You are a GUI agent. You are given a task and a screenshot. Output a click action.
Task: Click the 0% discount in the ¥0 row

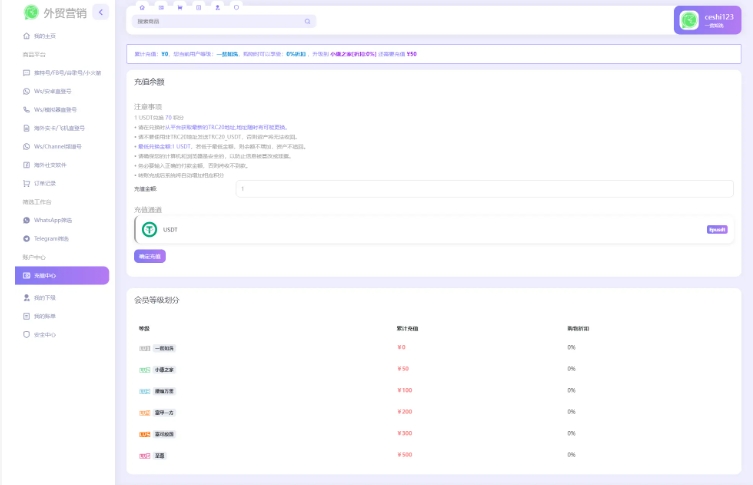click(x=571, y=347)
